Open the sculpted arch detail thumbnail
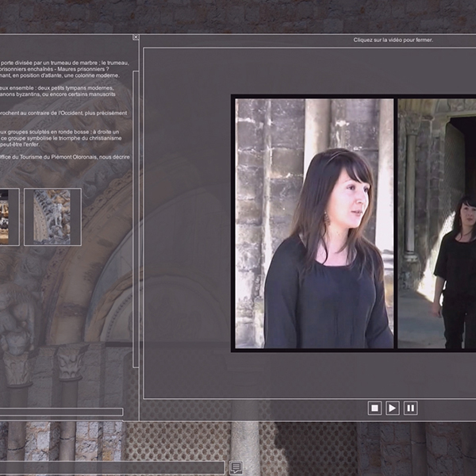The width and height of the screenshot is (476, 476). tap(52, 217)
